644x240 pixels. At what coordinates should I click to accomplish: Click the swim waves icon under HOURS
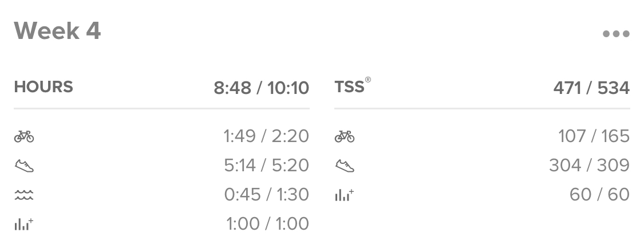(24, 195)
